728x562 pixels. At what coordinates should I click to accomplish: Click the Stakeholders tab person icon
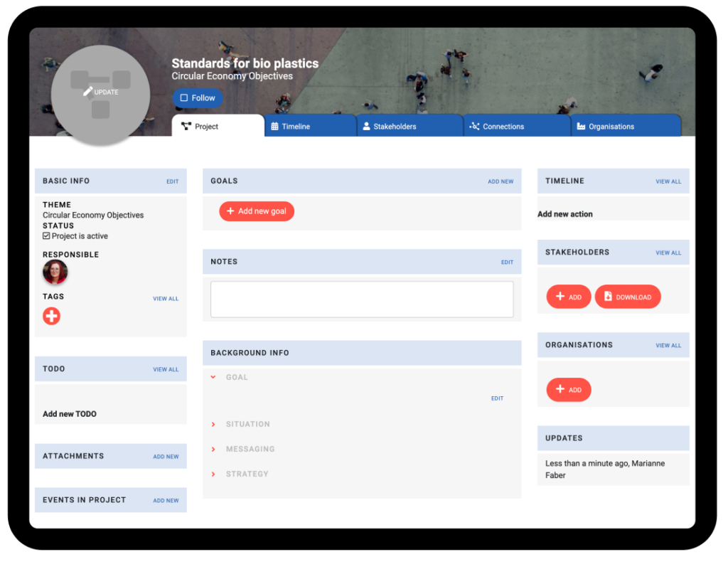pyautogui.click(x=366, y=127)
